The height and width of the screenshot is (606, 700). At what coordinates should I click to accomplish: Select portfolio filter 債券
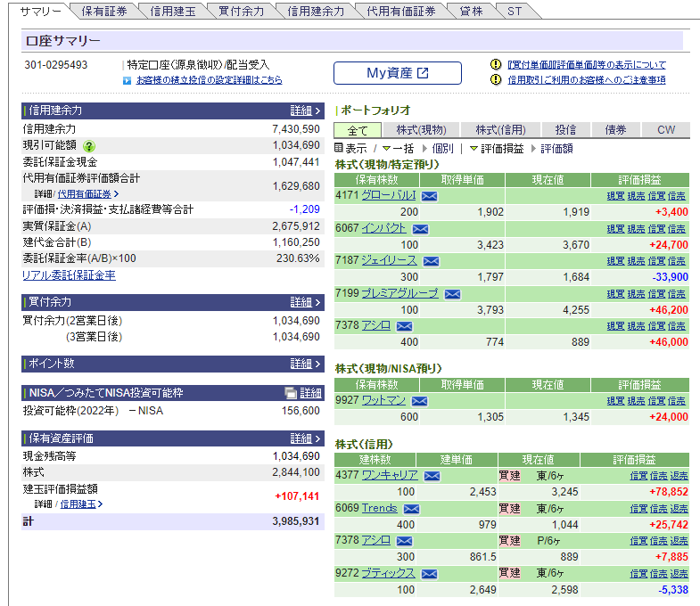point(615,130)
